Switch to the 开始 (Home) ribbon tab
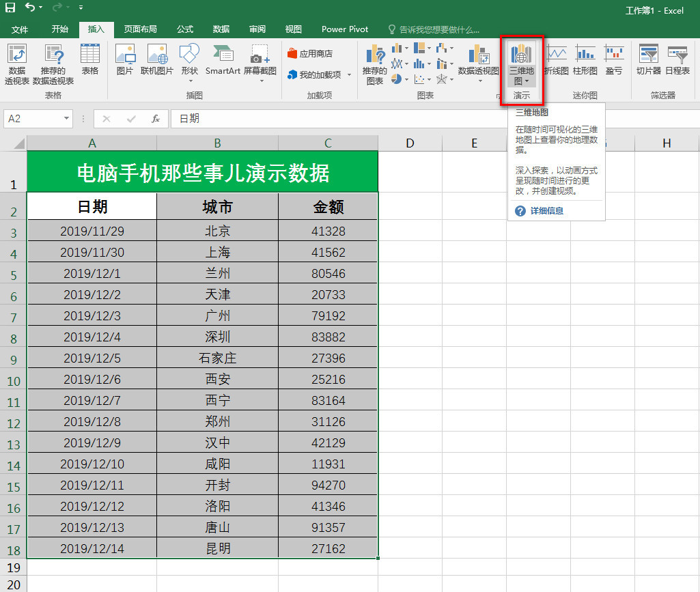 click(x=59, y=29)
